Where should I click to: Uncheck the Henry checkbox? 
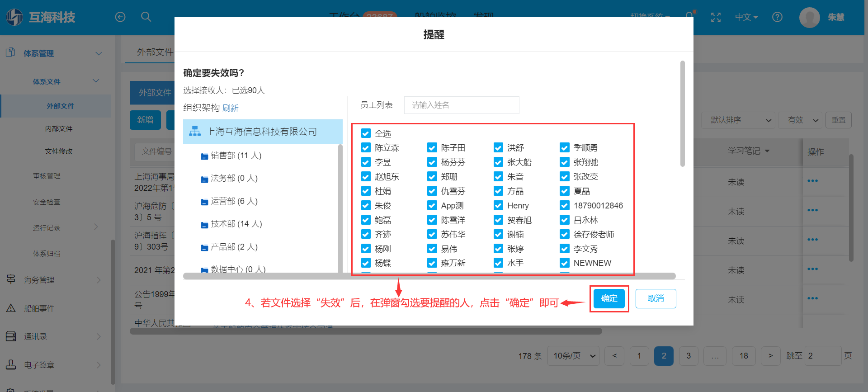click(x=498, y=206)
